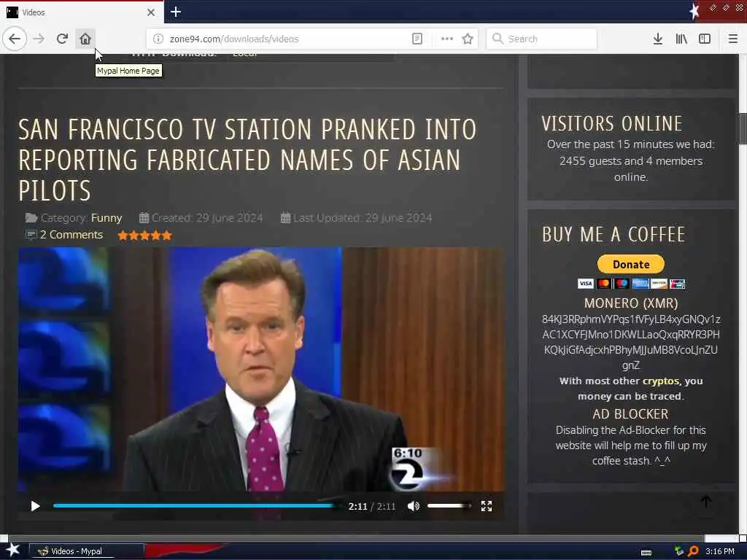Click the VISITORS ONLINE heading
This screenshot has width=747, height=560.
click(612, 123)
